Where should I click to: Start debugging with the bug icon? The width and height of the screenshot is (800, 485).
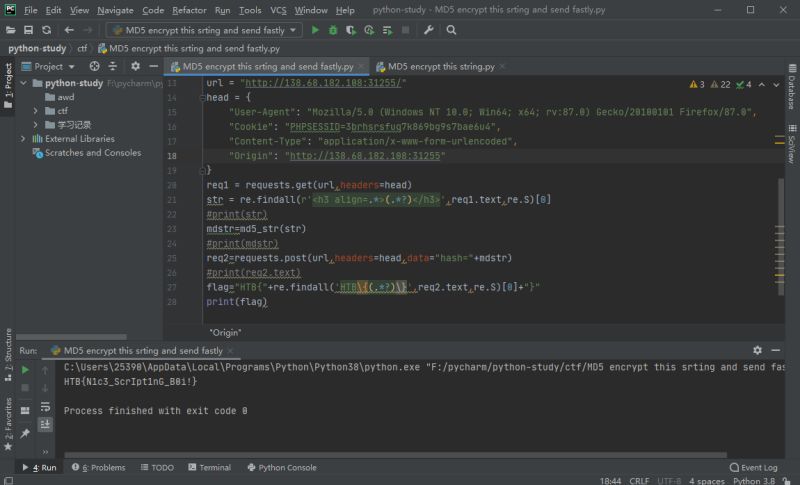click(x=333, y=30)
